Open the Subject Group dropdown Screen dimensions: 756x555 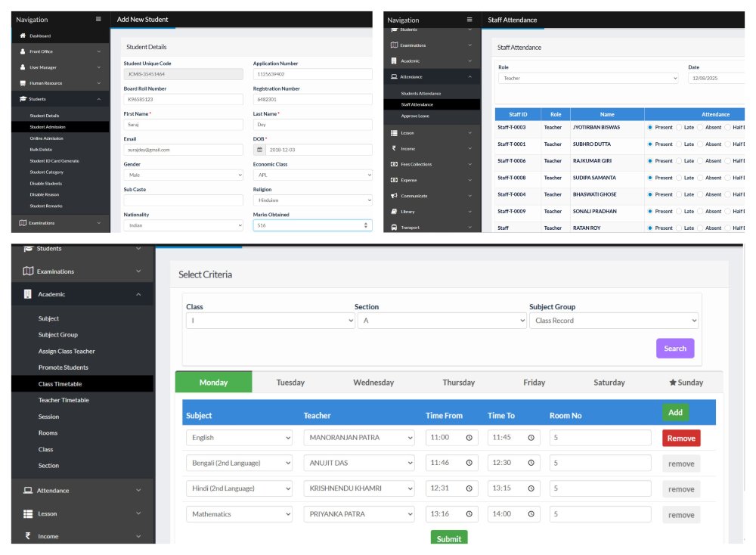(614, 321)
